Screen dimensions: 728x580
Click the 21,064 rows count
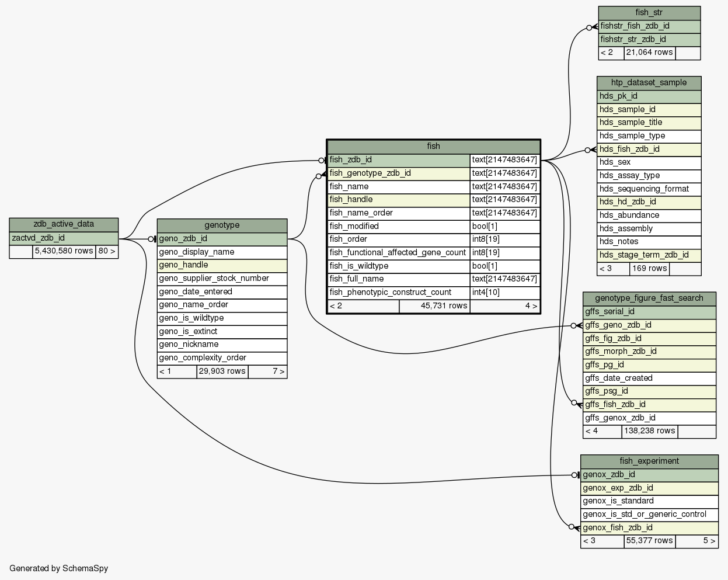tap(650, 53)
